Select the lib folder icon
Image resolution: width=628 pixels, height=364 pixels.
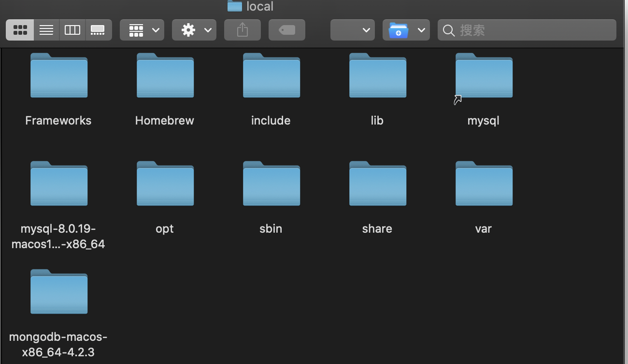pyautogui.click(x=378, y=75)
